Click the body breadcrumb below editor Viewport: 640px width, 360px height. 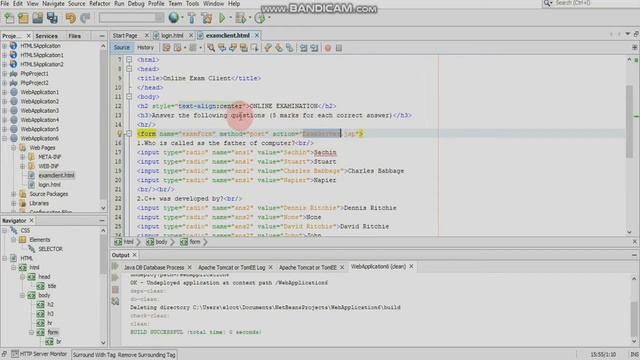157,242
